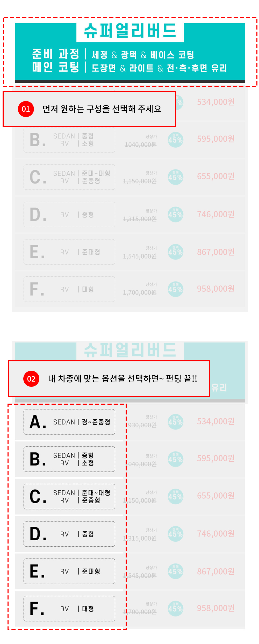Select highlighted option C SEDAN 준대~대형
Image resolution: width=259 pixels, height=644 pixels.
(x=69, y=496)
